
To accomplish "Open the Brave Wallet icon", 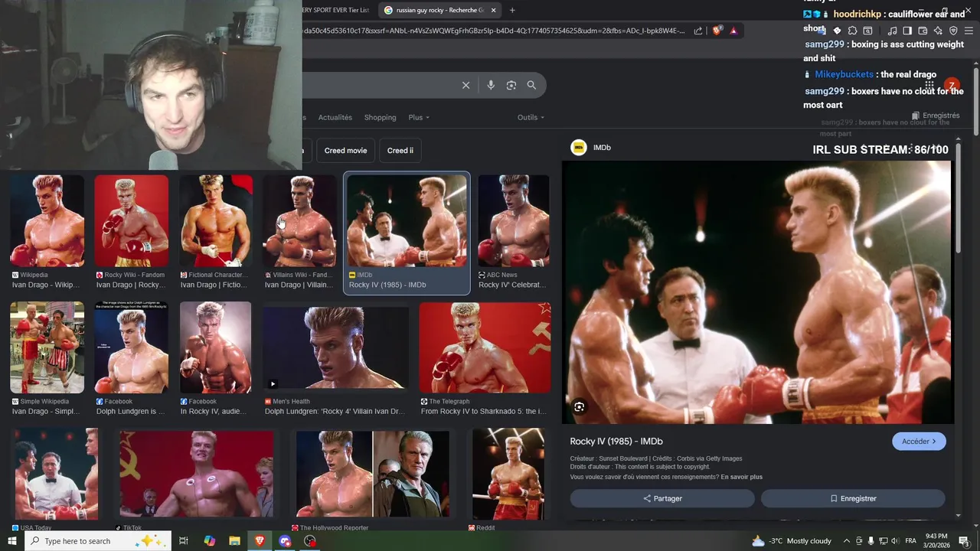I will coord(923,31).
